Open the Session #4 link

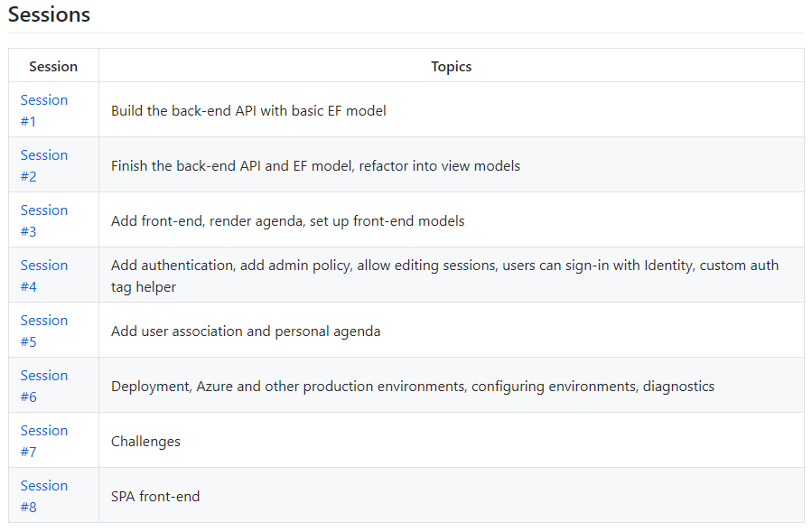click(x=44, y=275)
